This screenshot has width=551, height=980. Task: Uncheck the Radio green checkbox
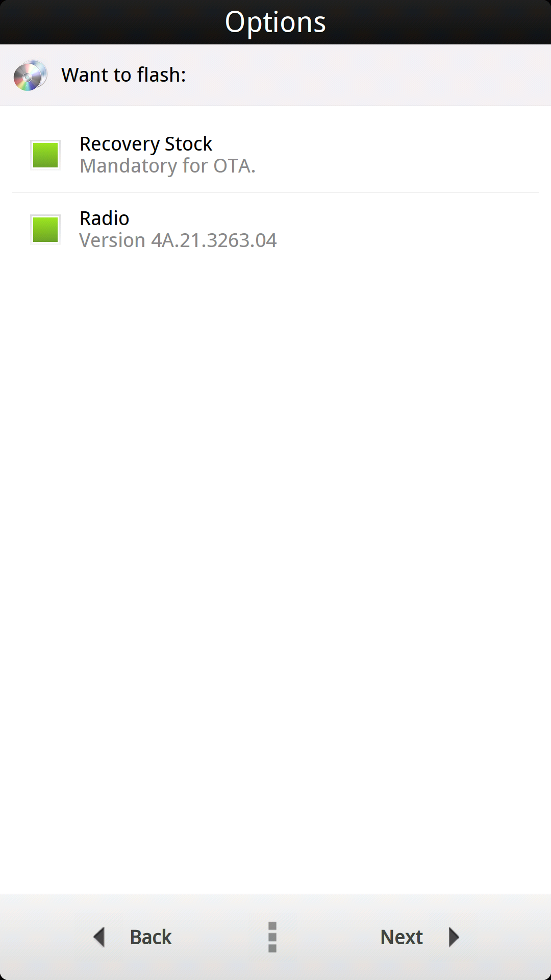point(45,230)
